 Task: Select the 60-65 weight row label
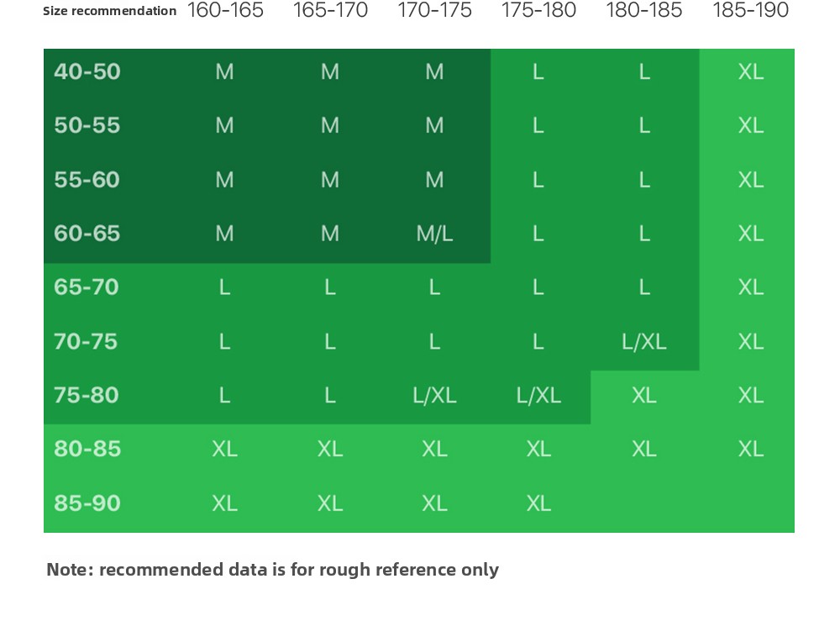pyautogui.click(x=87, y=233)
